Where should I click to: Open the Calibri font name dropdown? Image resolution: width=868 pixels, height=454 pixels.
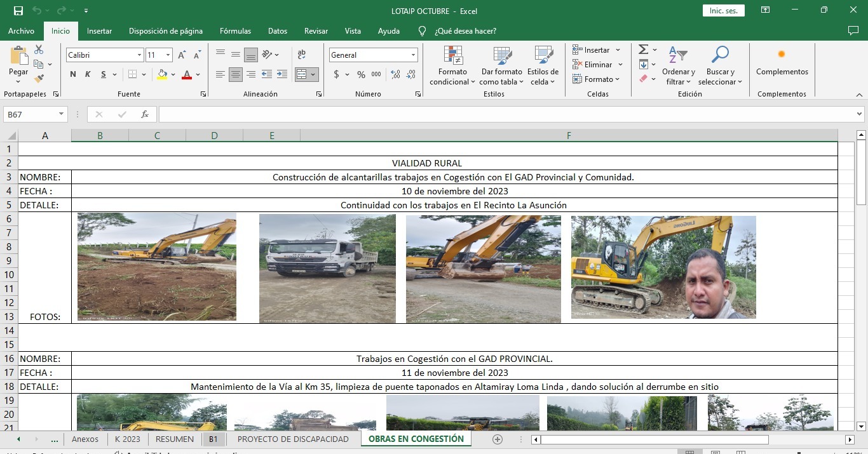(139, 55)
